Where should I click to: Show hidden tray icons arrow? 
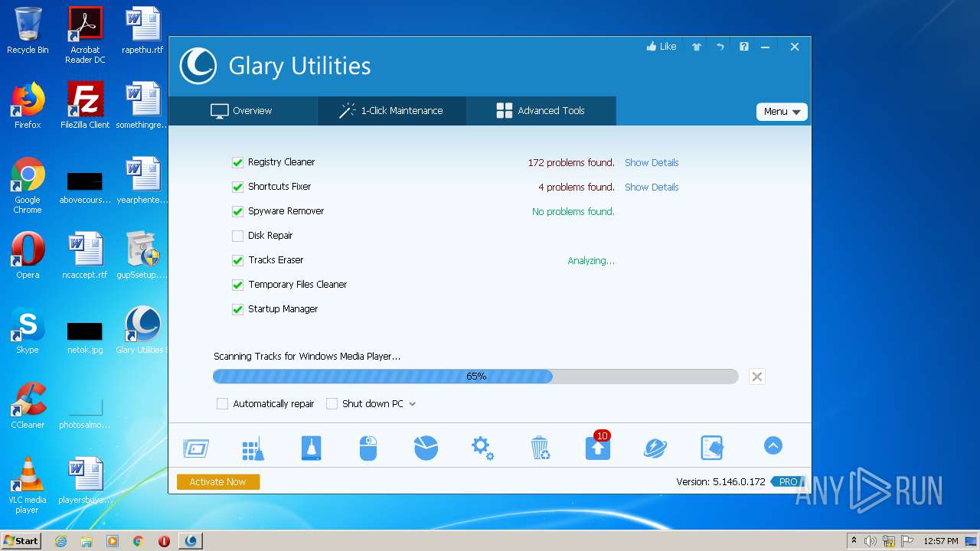pyautogui.click(x=854, y=541)
